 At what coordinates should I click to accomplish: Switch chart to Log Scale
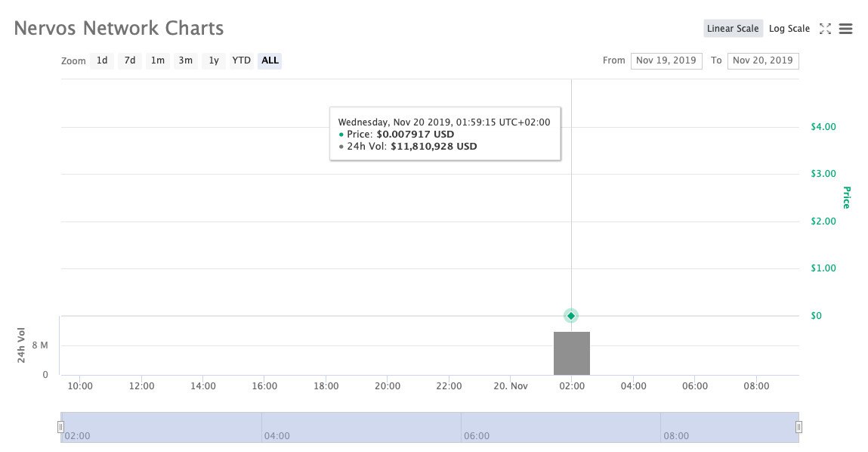pos(789,29)
